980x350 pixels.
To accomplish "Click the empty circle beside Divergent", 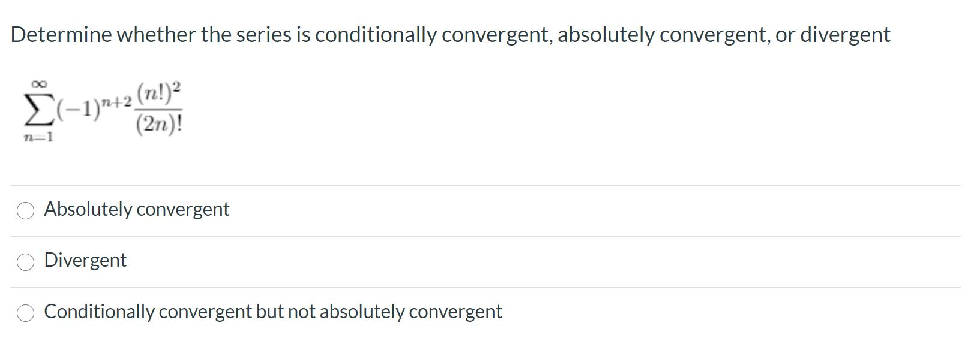I will (25, 262).
